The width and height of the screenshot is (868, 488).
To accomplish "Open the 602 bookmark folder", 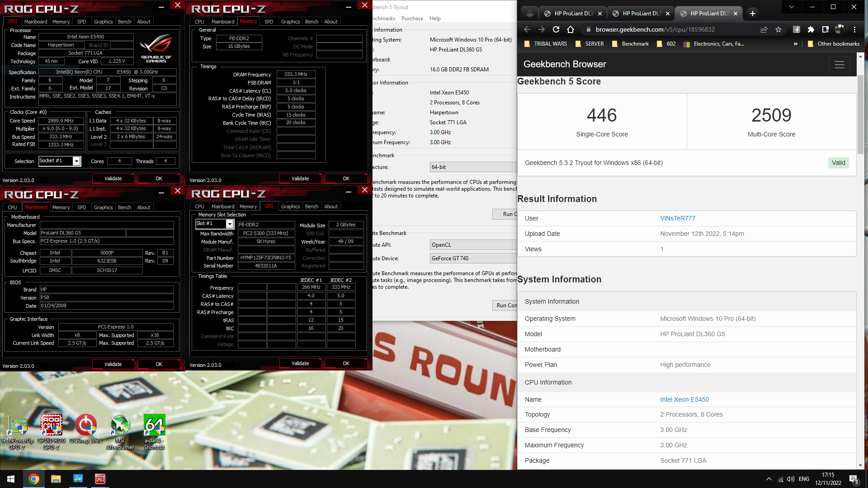I will (666, 44).
